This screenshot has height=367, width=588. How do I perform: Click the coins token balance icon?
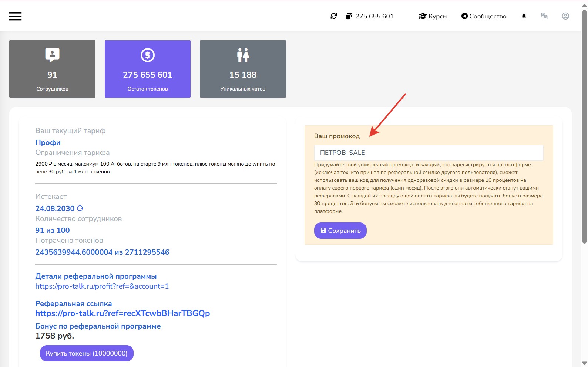(349, 16)
